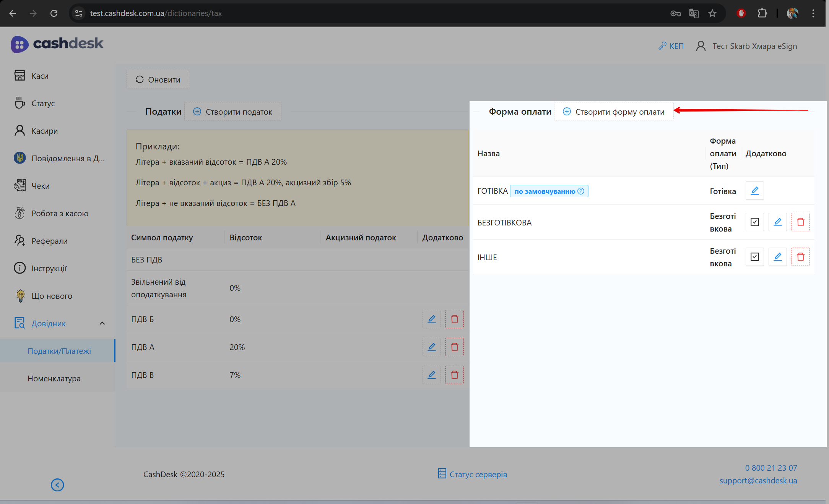Collapse sidebar with the left arrow circle

(x=57, y=485)
